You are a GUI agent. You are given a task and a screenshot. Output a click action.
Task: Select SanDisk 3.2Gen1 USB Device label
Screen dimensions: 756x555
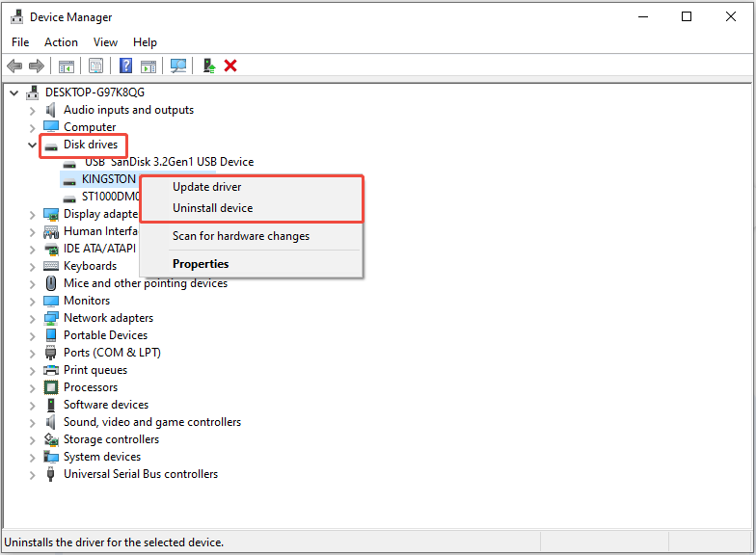pos(170,162)
